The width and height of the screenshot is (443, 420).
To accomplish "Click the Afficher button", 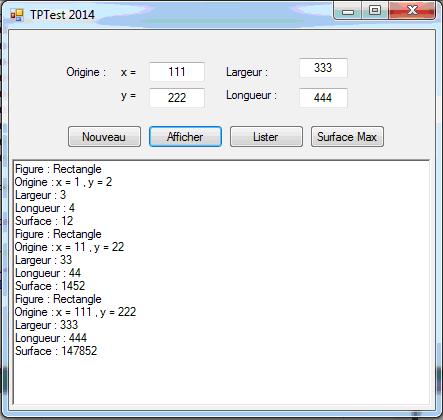I will coord(185,137).
